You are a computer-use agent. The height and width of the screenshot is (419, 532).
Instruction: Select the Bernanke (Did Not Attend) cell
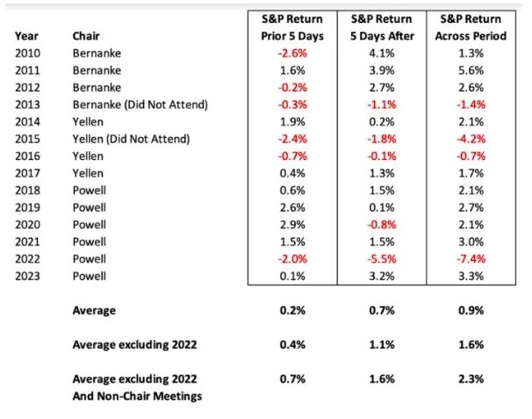[x=140, y=105]
